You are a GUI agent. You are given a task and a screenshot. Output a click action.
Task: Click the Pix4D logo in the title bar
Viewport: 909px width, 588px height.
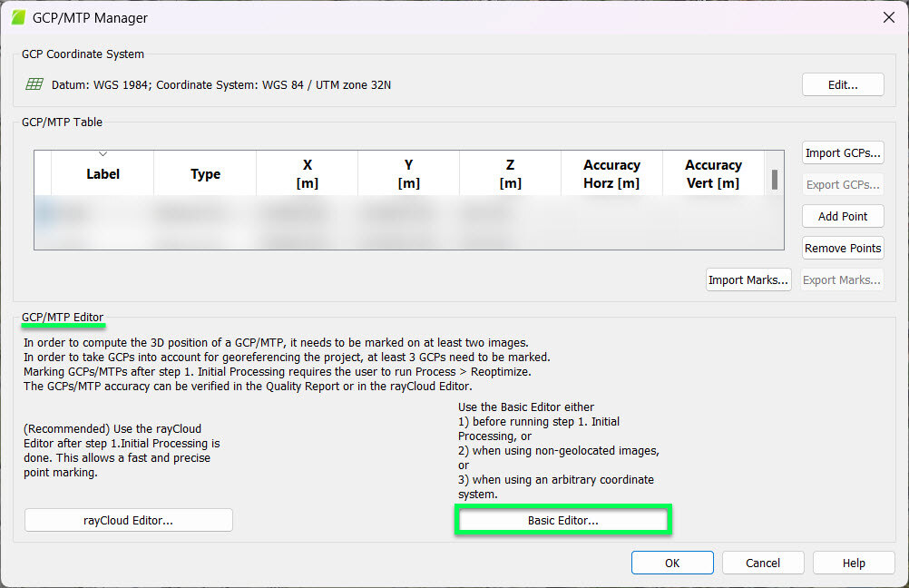click(x=18, y=17)
